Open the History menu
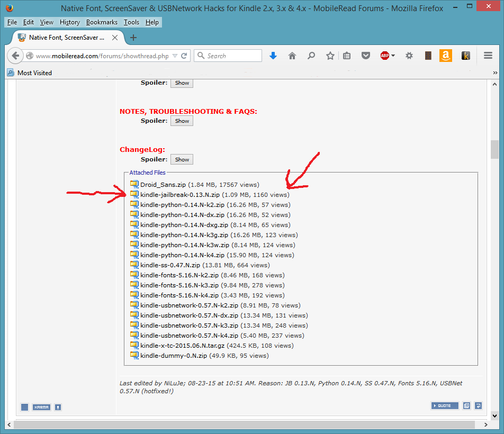504x434 pixels. tap(70, 22)
